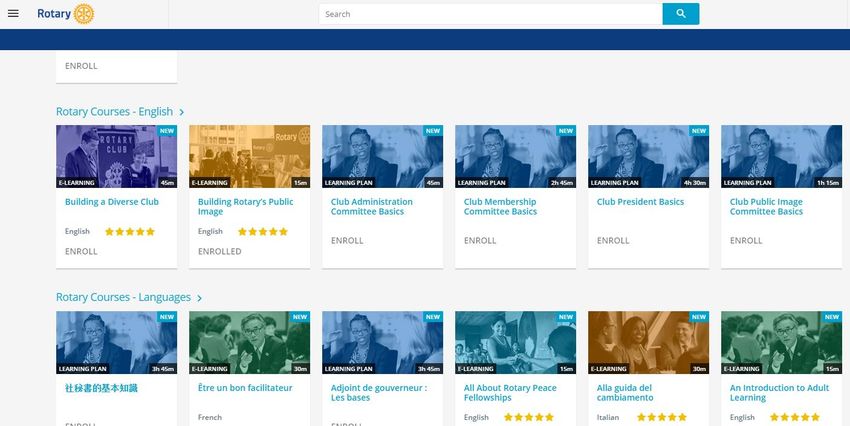
Task: Click the star rating of Building a Diverse Club
Action: click(130, 231)
